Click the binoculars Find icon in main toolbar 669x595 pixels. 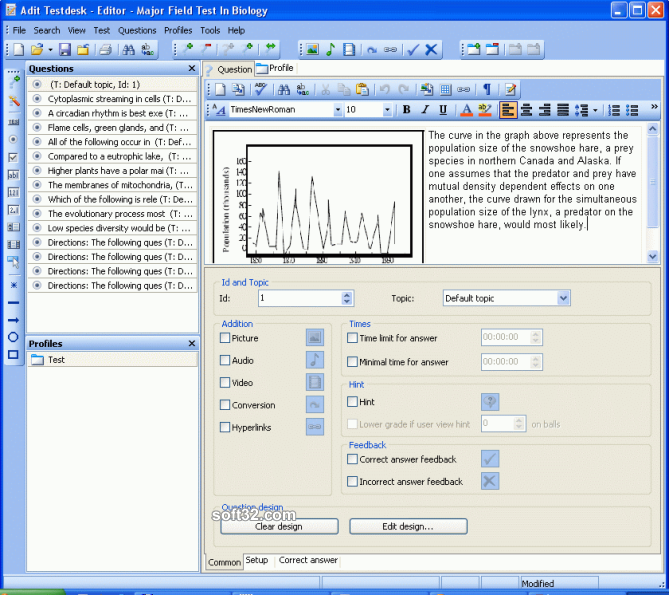pos(128,49)
